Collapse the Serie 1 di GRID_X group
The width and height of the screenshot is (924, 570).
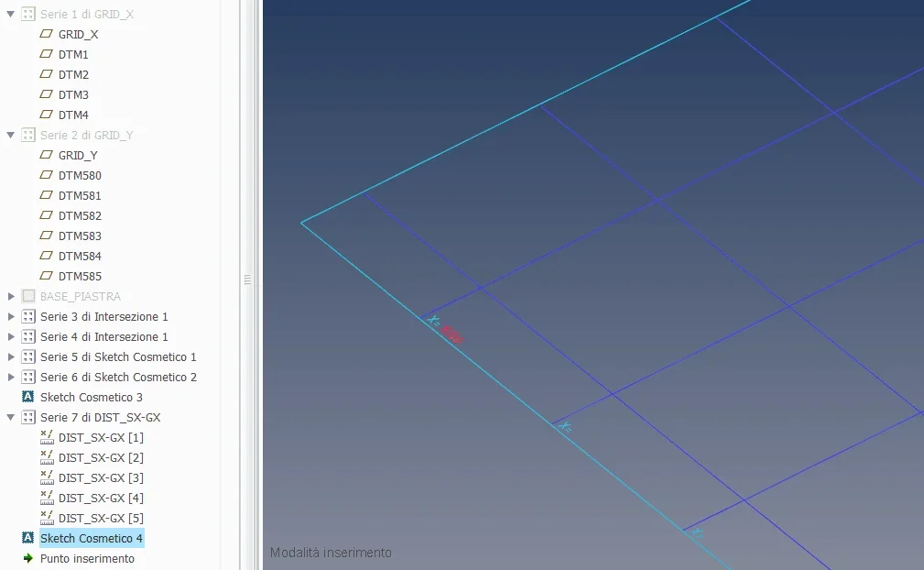pos(11,14)
